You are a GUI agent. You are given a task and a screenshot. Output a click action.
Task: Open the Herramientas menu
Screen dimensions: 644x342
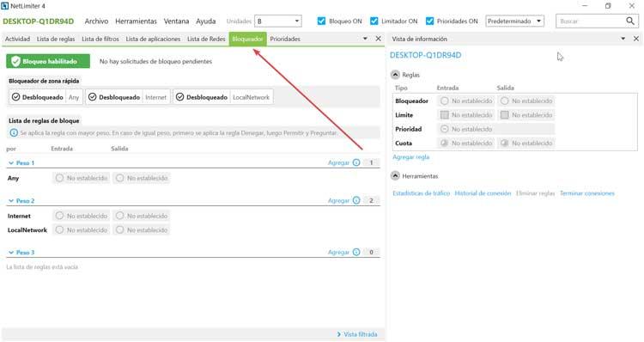click(136, 21)
